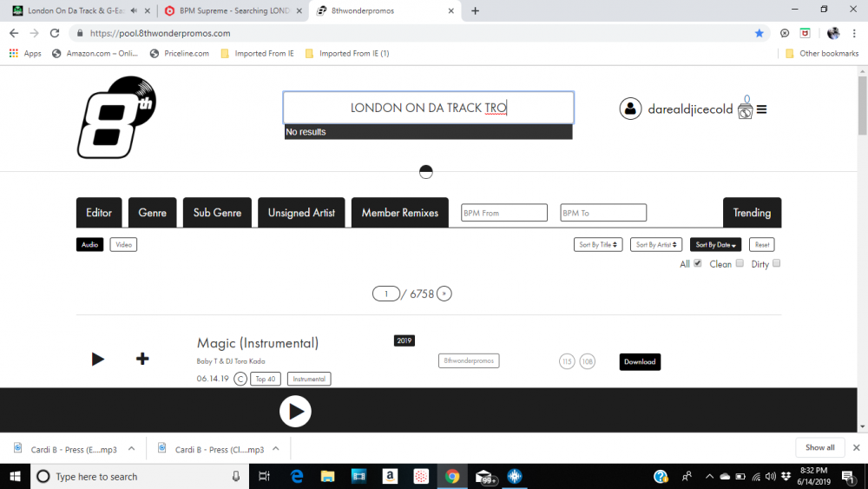The height and width of the screenshot is (489, 868).
Task: Open the hamburger menu icon
Action: coord(761,109)
